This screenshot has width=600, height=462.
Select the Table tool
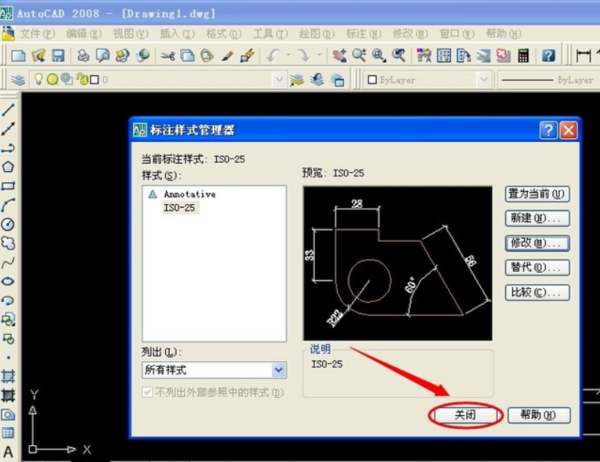point(8,433)
